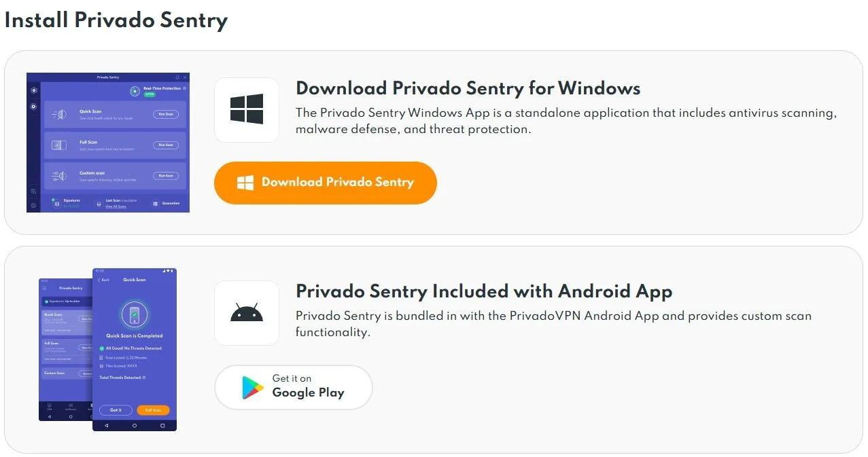The height and width of the screenshot is (457, 868).
Task: Open Quarantine using its icon
Action: coord(154,203)
